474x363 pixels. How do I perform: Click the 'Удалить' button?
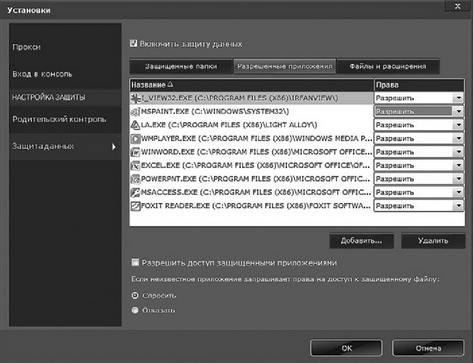(x=433, y=241)
